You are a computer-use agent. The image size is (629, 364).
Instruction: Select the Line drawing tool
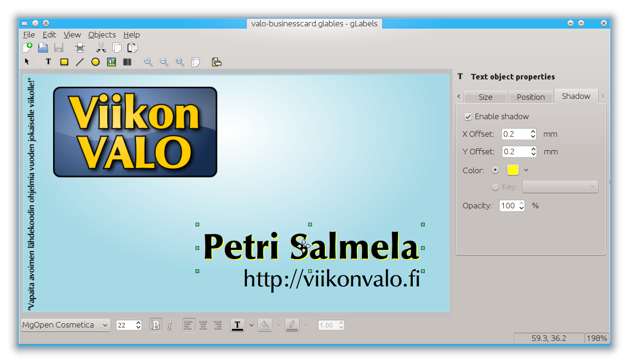tap(79, 61)
